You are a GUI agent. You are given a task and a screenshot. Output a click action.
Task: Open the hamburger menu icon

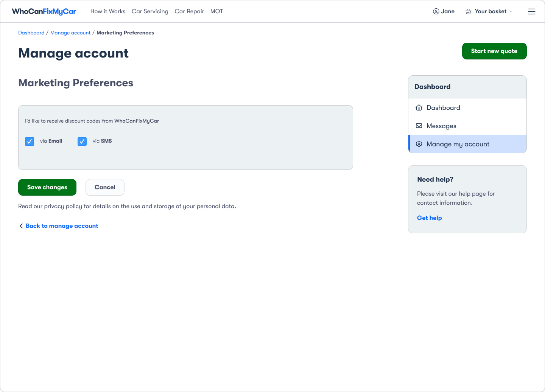532,11
